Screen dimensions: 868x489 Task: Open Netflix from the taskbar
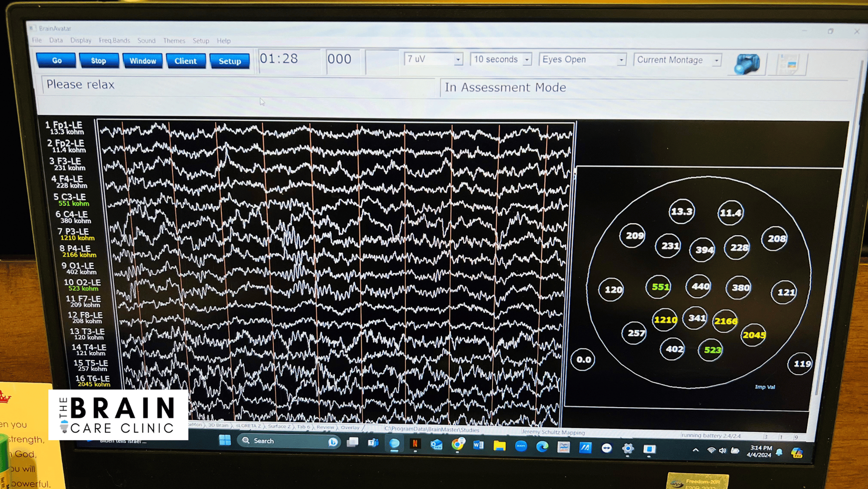click(x=415, y=444)
